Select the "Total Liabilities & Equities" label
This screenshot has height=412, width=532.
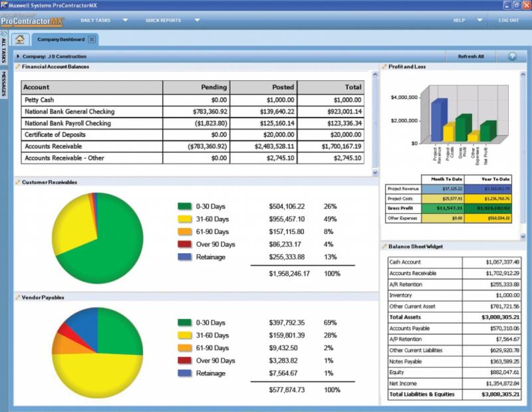[x=422, y=394]
